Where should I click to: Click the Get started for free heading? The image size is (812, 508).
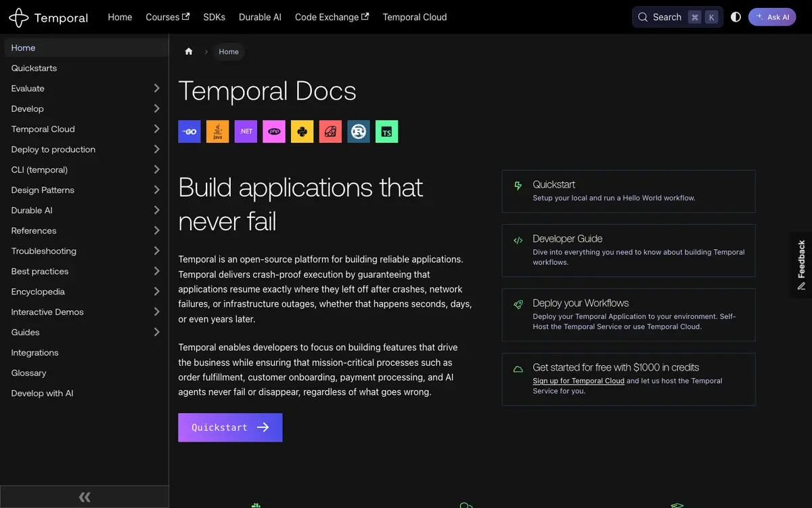click(616, 367)
